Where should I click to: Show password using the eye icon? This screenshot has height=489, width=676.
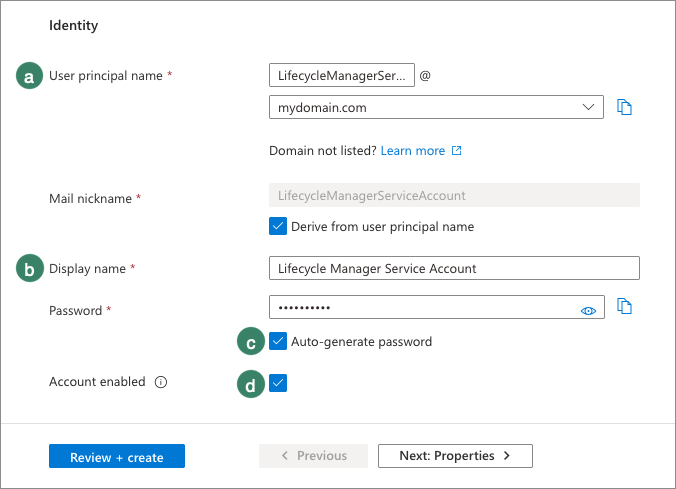(x=589, y=311)
